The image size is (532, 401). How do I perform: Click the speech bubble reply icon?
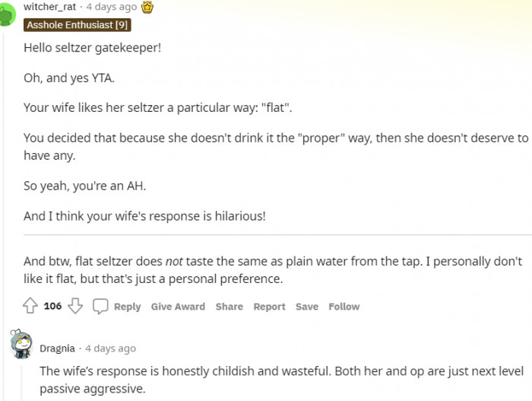pyautogui.click(x=100, y=307)
